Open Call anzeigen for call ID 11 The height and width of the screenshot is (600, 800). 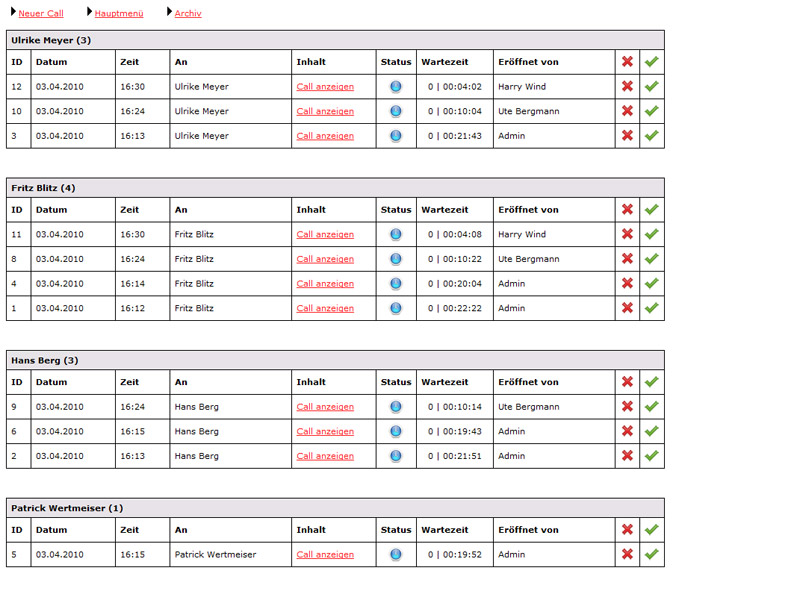pyautogui.click(x=325, y=235)
